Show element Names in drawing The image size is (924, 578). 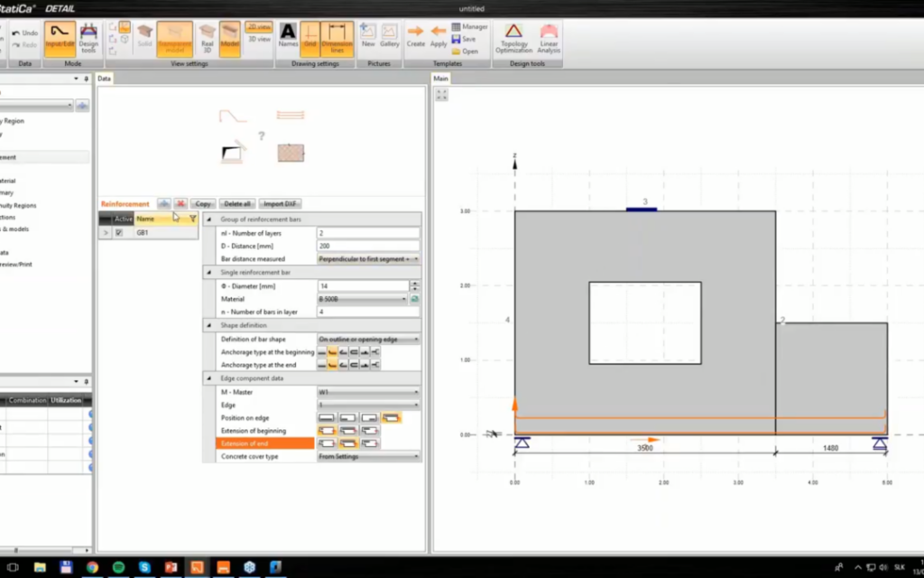[289, 38]
